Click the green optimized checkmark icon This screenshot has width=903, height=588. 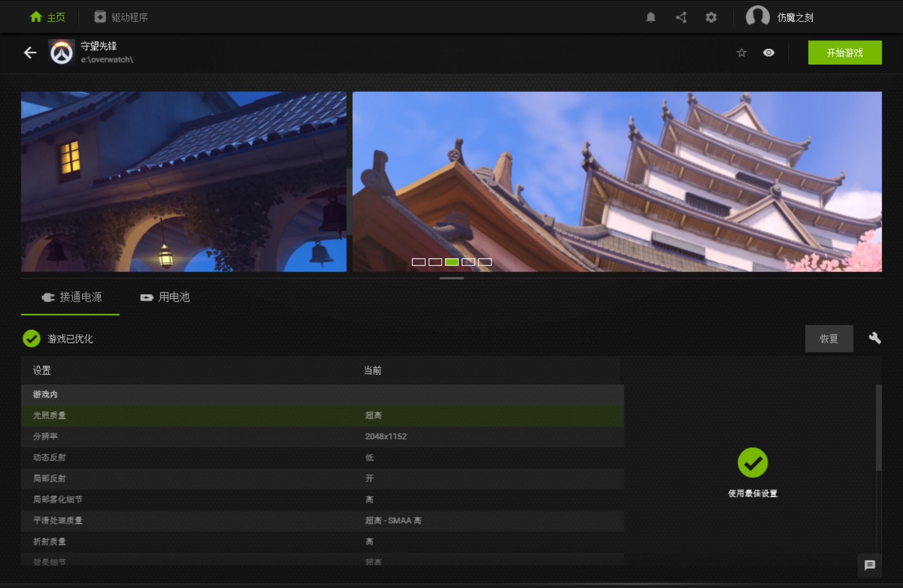point(32,338)
